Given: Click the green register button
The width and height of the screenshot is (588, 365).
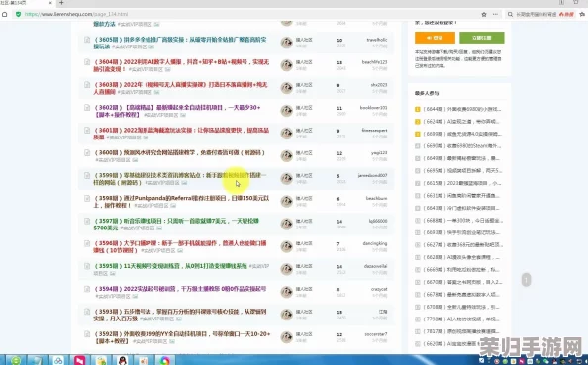Looking at the screenshot, I should point(482,38).
